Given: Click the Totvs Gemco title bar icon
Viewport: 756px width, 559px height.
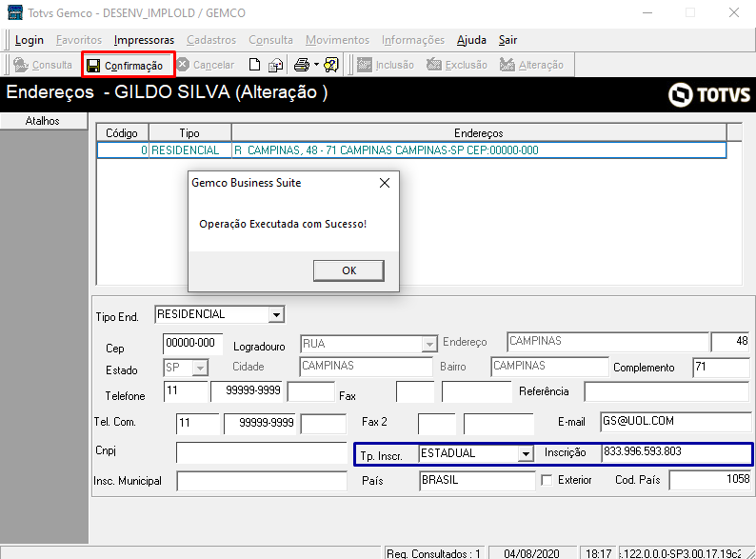Looking at the screenshot, I should tap(15, 12).
